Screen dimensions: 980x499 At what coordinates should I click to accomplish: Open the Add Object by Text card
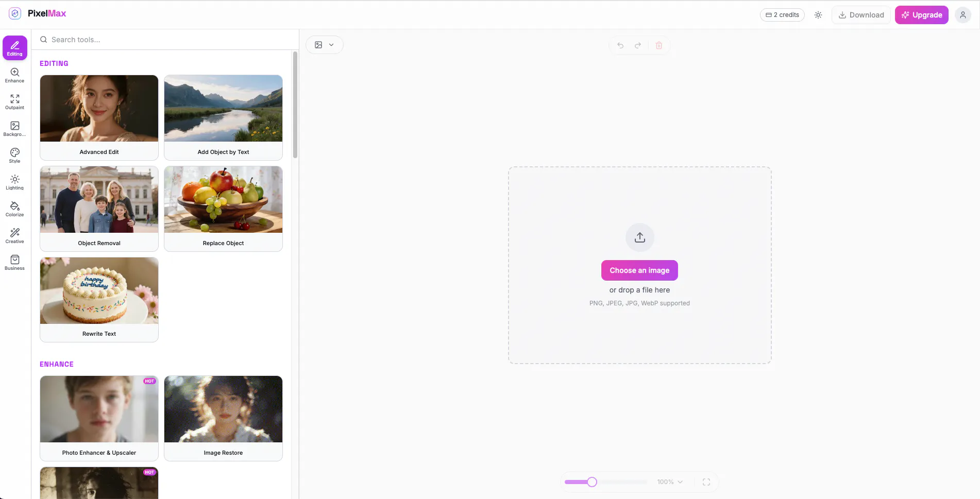coord(223,117)
